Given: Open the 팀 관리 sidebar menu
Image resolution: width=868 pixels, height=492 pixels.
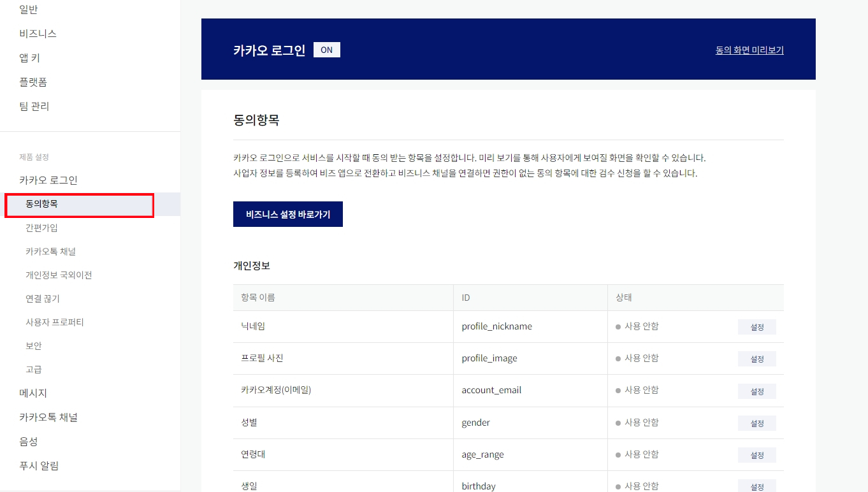Looking at the screenshot, I should 34,106.
